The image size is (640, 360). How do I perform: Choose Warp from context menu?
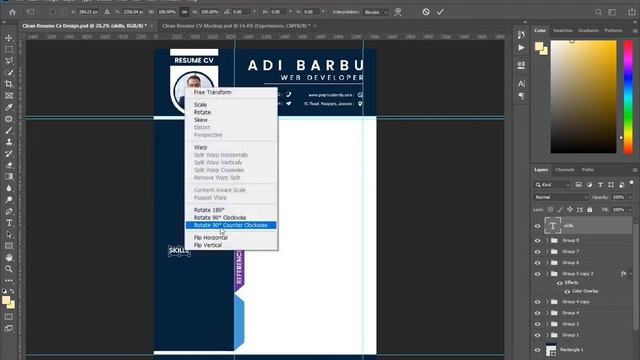point(200,147)
